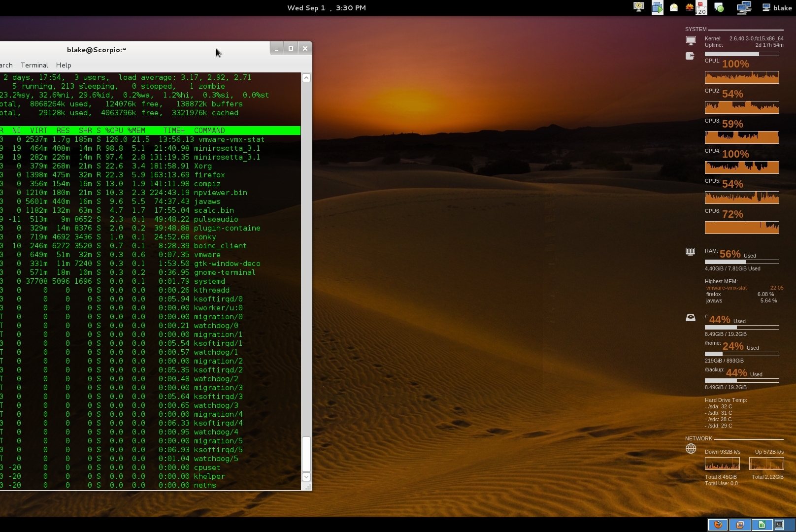
Task: Open the presentation player tray icon
Action: (658, 7)
